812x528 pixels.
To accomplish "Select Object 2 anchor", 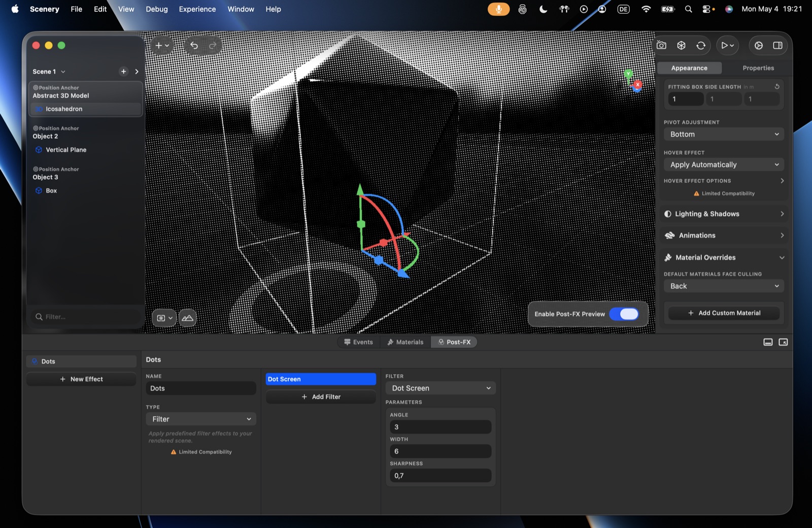I will pos(45,136).
